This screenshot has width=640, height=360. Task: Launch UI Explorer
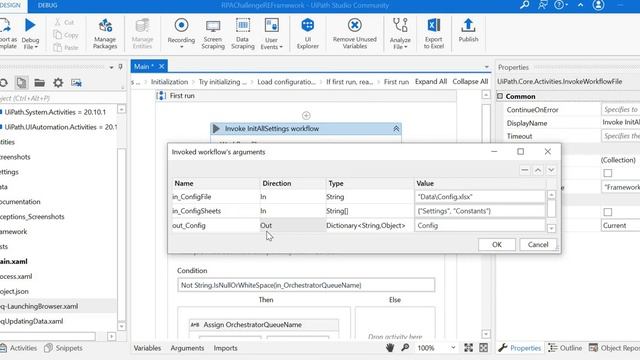[308, 34]
